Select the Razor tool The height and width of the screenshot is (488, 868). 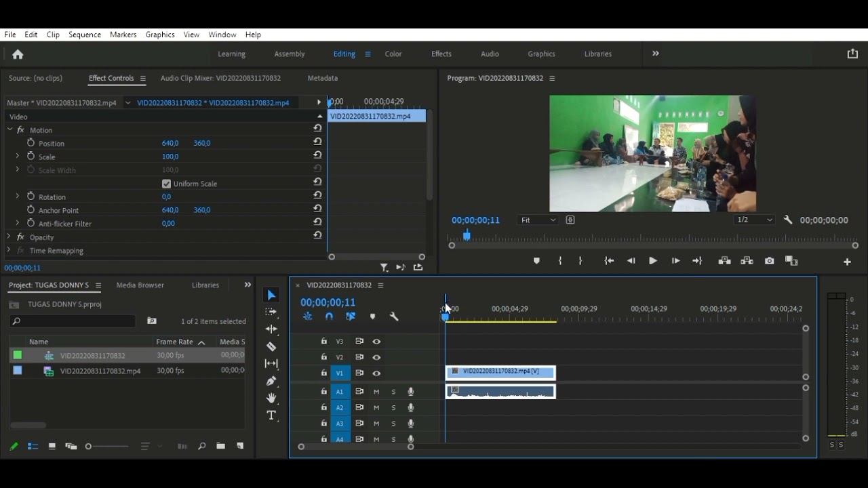coord(271,346)
